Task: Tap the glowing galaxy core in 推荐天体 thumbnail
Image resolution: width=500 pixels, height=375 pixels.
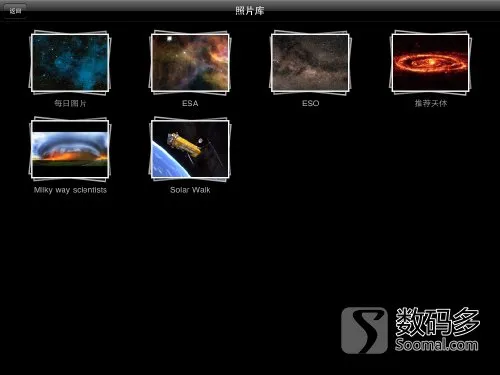Action: point(431,62)
